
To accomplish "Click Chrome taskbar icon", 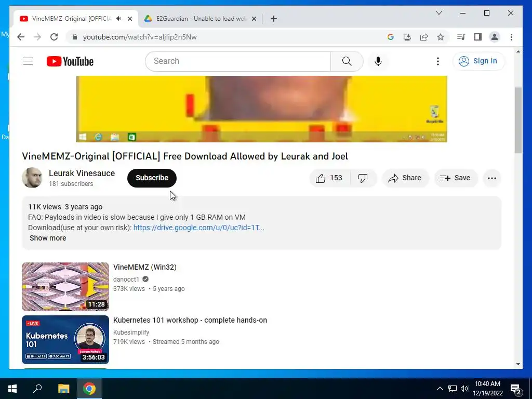I will coord(89,389).
